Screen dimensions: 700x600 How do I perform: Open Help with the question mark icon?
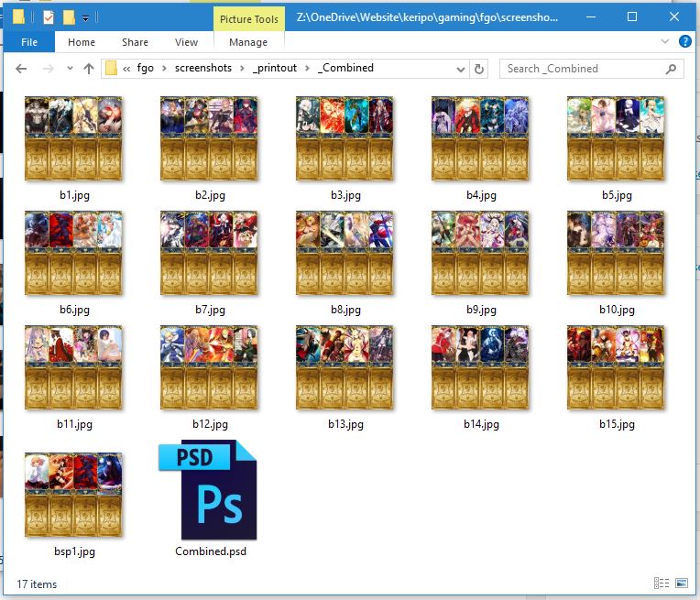684,41
